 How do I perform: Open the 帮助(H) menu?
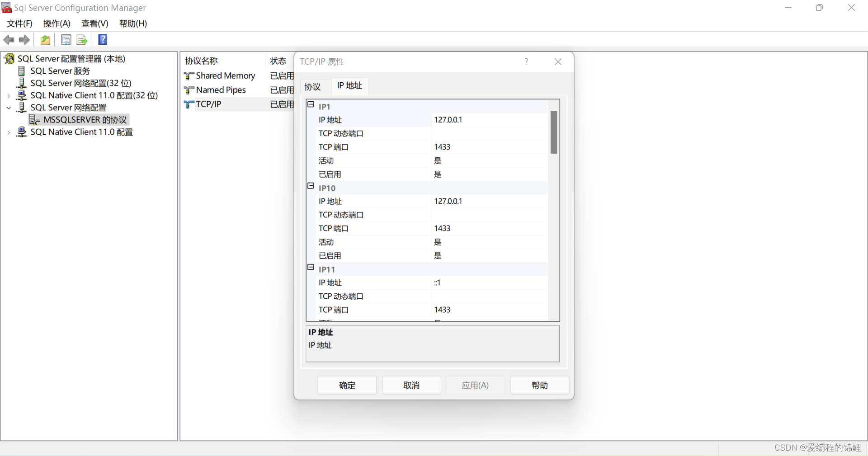pos(133,24)
